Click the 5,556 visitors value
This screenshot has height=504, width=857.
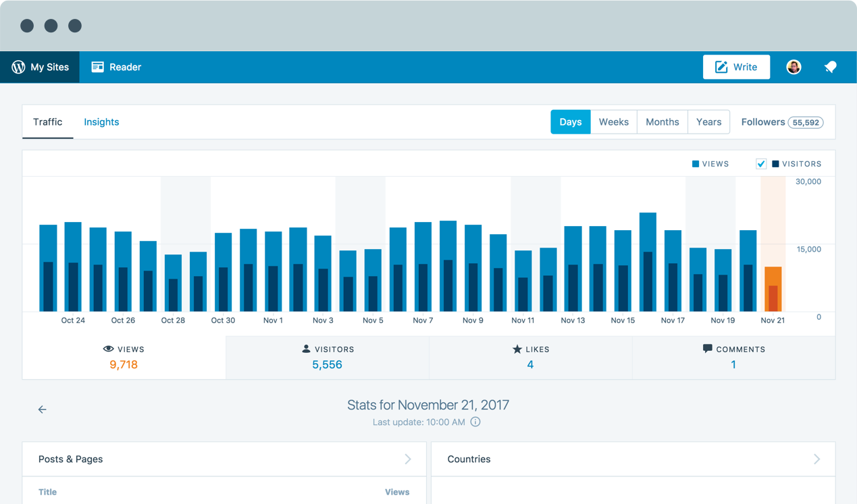pyautogui.click(x=328, y=364)
